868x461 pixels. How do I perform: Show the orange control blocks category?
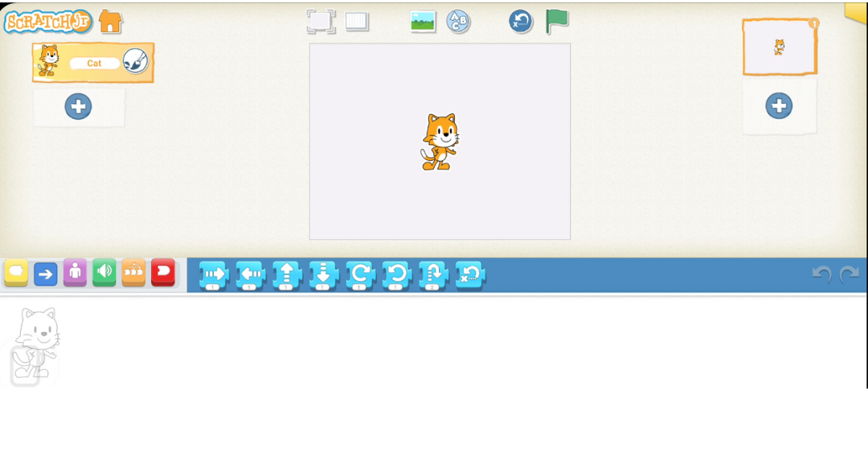click(133, 274)
